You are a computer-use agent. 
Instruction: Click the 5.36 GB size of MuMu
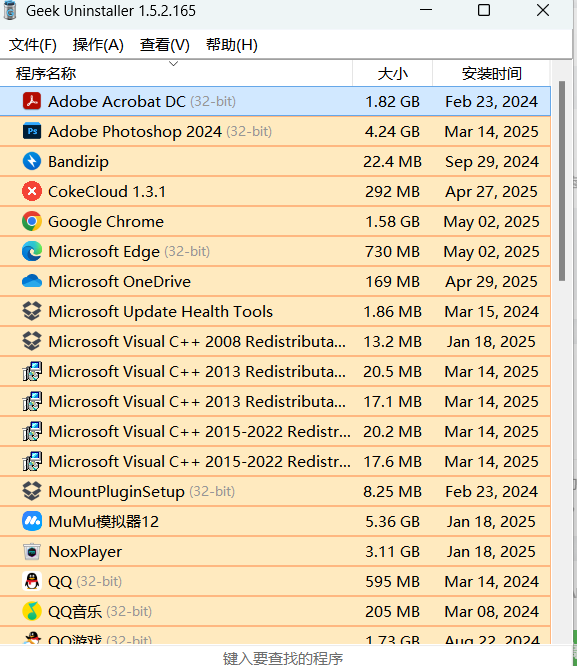pos(393,521)
